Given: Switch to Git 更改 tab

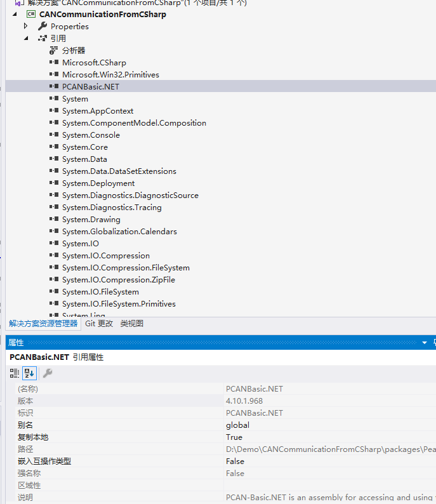Looking at the screenshot, I should pos(99,323).
